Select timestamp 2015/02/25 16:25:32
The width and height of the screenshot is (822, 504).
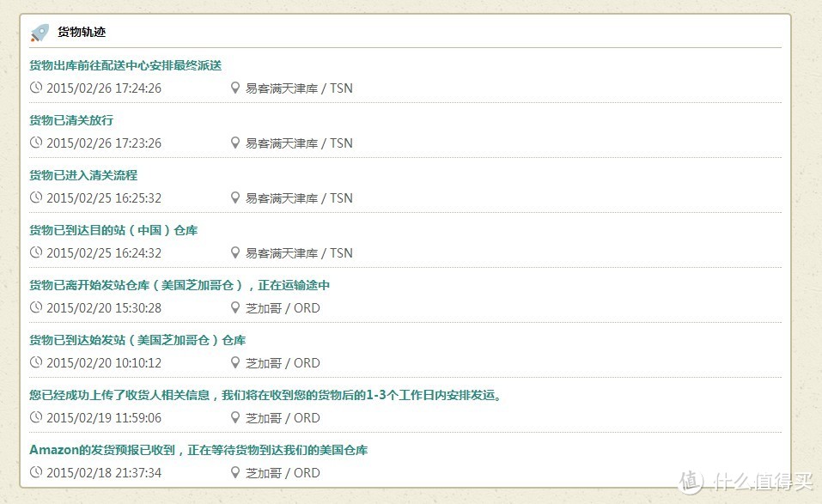click(104, 198)
